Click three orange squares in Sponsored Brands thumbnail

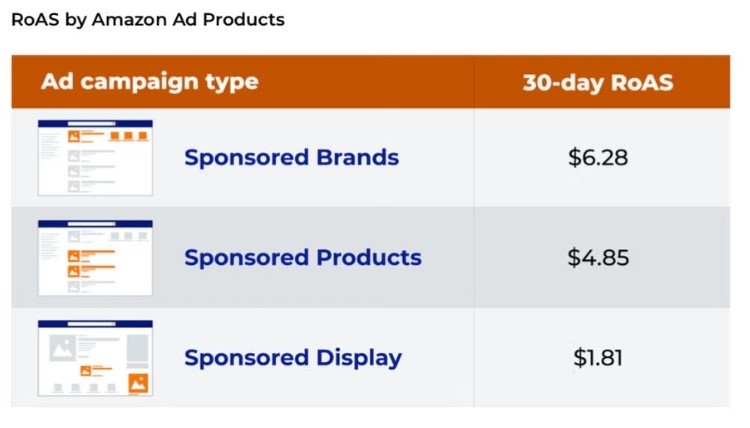click(129, 136)
